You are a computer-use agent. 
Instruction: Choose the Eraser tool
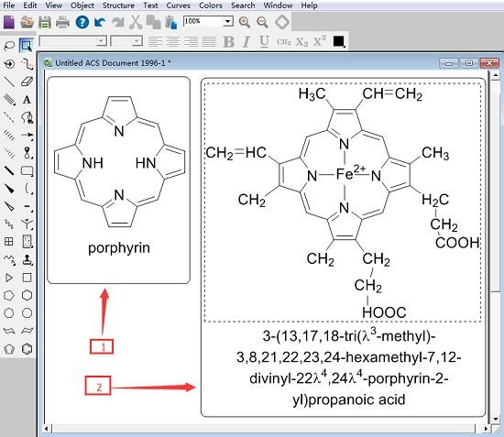[27, 82]
